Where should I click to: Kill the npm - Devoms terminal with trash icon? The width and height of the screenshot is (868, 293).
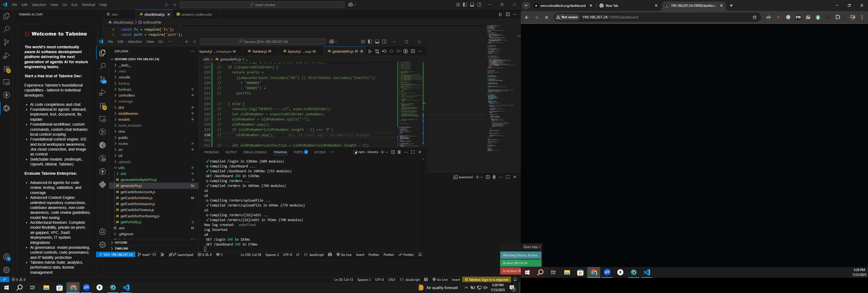[x=399, y=152]
